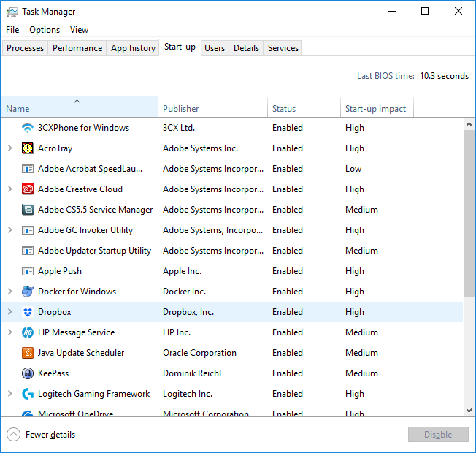Click the 3CXPhone for Windows wifi icon

coord(28,128)
